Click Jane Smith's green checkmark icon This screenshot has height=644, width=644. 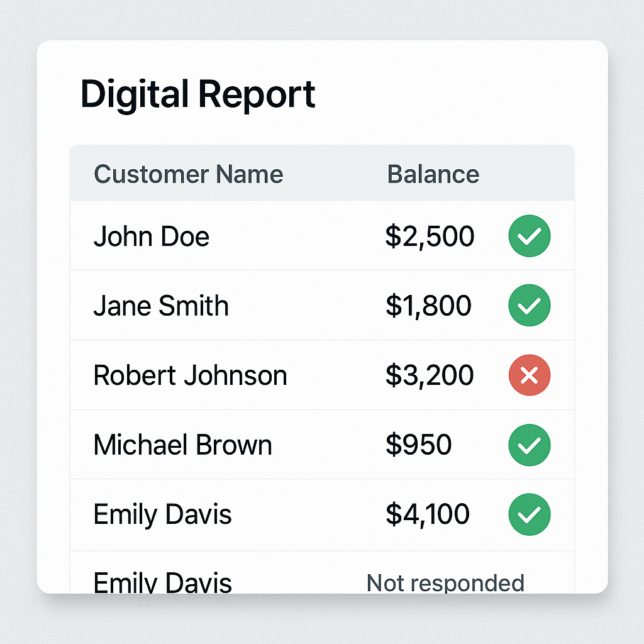click(x=530, y=305)
